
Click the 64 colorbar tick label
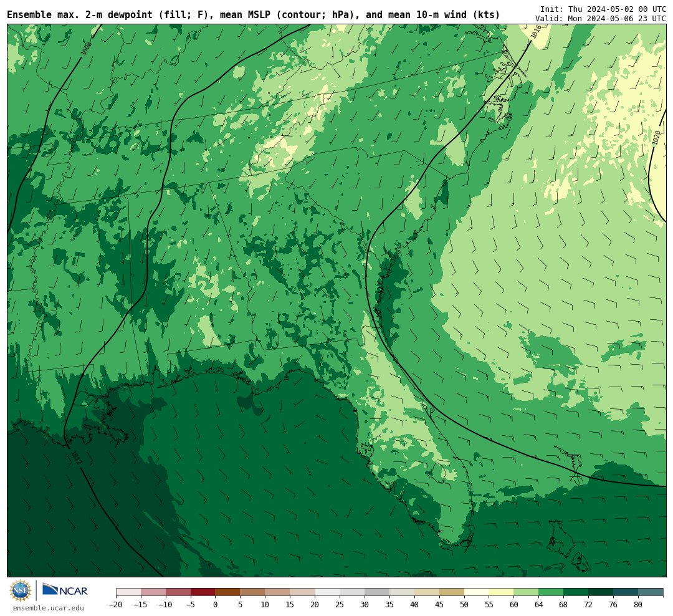(539, 604)
